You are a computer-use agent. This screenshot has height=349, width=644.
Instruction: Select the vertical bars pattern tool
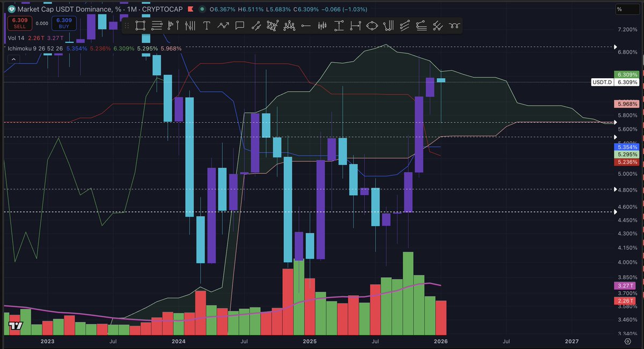pos(190,25)
